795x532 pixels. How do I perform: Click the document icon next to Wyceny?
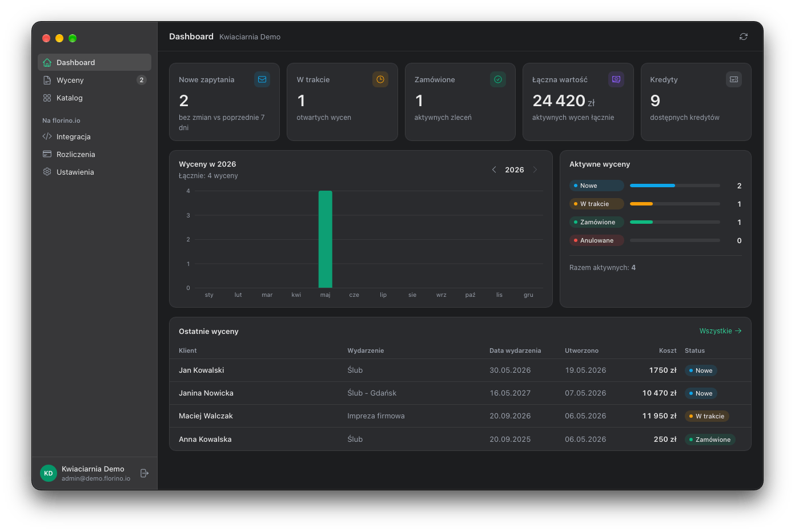click(47, 80)
